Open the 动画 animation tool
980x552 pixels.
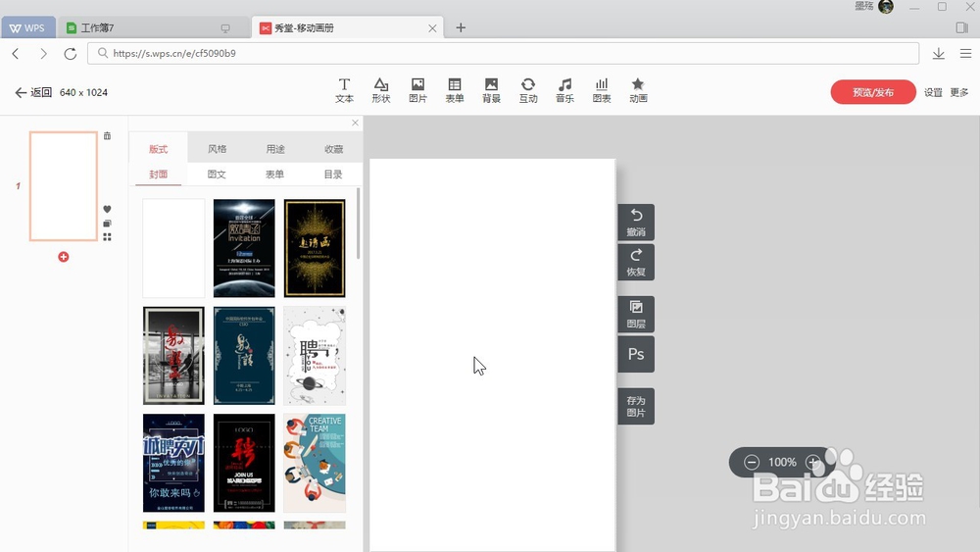(x=638, y=90)
